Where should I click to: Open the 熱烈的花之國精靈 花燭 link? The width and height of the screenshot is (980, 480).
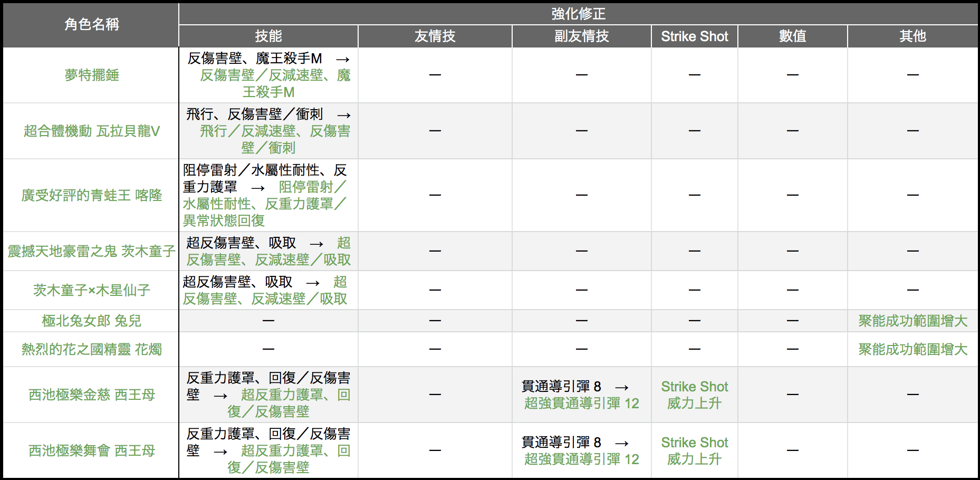point(92,350)
